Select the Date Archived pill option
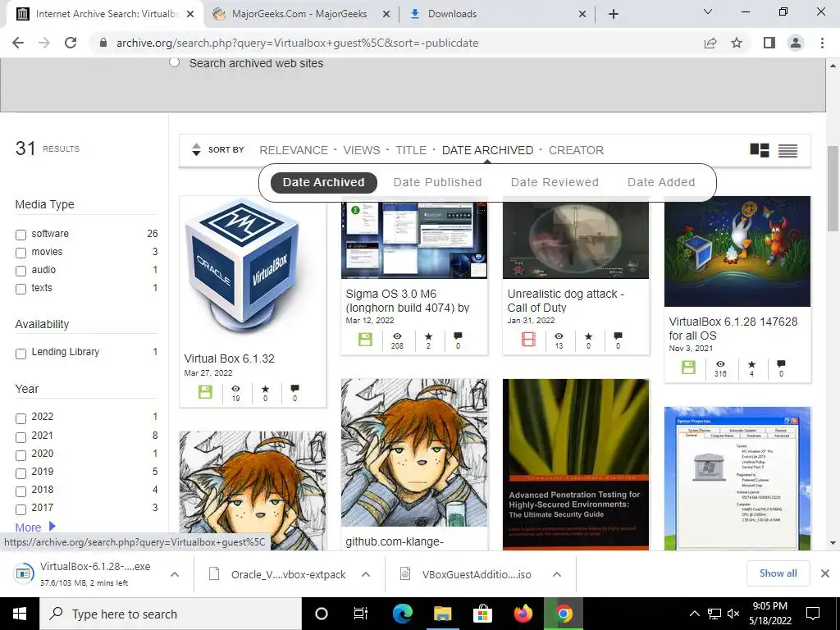The image size is (840, 630). (323, 182)
